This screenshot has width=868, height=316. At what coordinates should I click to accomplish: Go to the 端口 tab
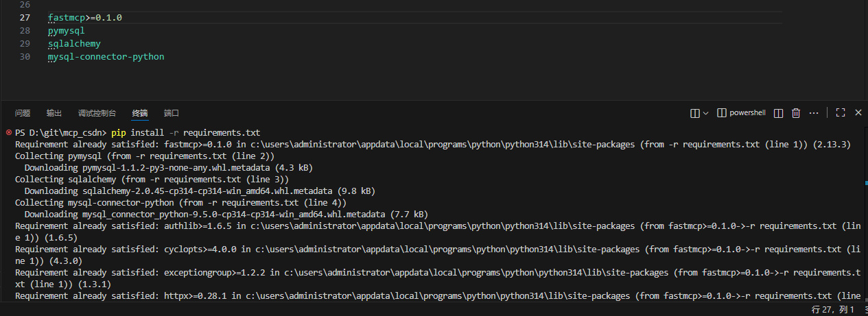(172, 113)
